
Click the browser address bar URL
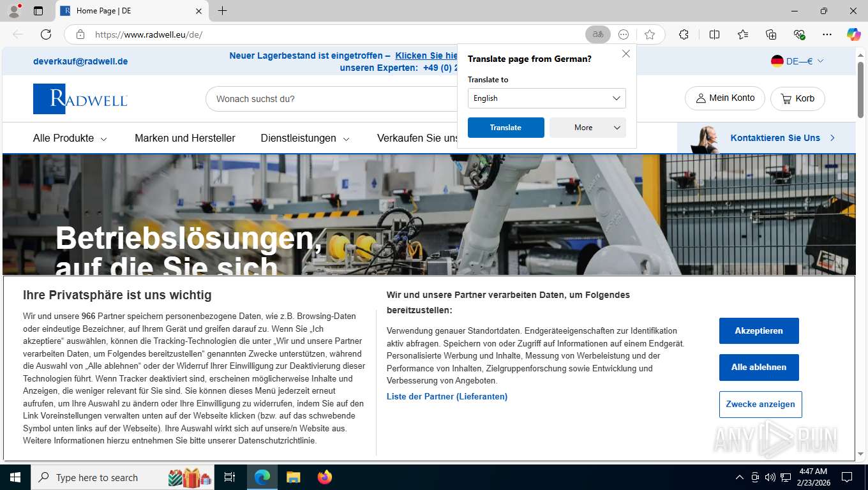coord(149,34)
